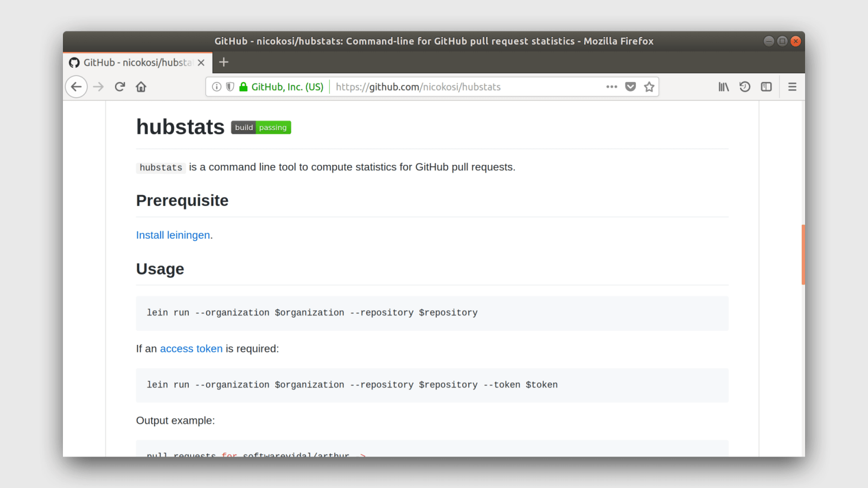This screenshot has height=488, width=868.
Task: Open the page actions three-dot menu
Action: (x=612, y=87)
